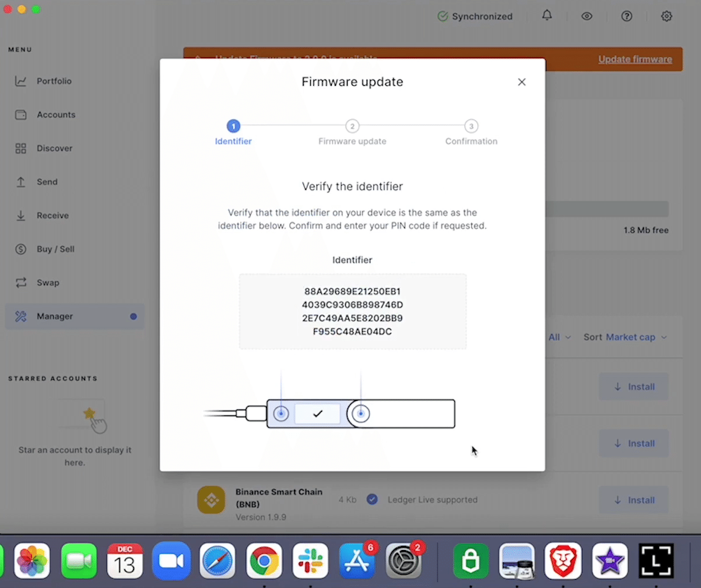Screen dimensions: 701x588
Task: Click the Portfolio chart icon
Action: click(x=21, y=81)
